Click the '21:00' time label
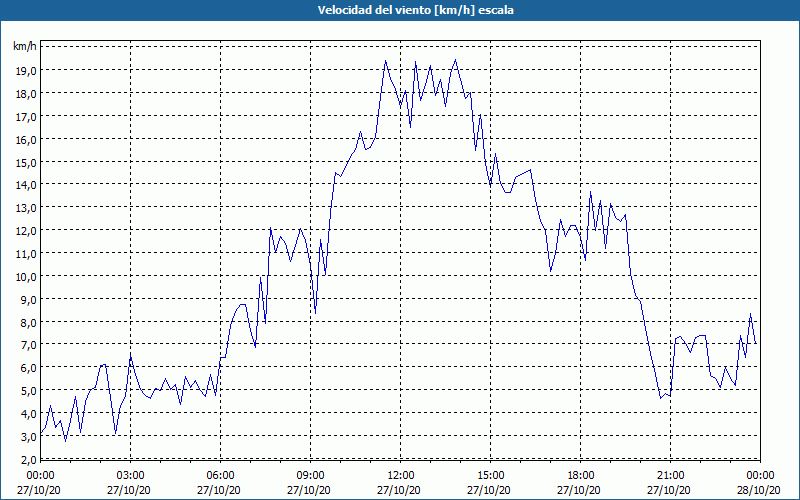 click(670, 476)
